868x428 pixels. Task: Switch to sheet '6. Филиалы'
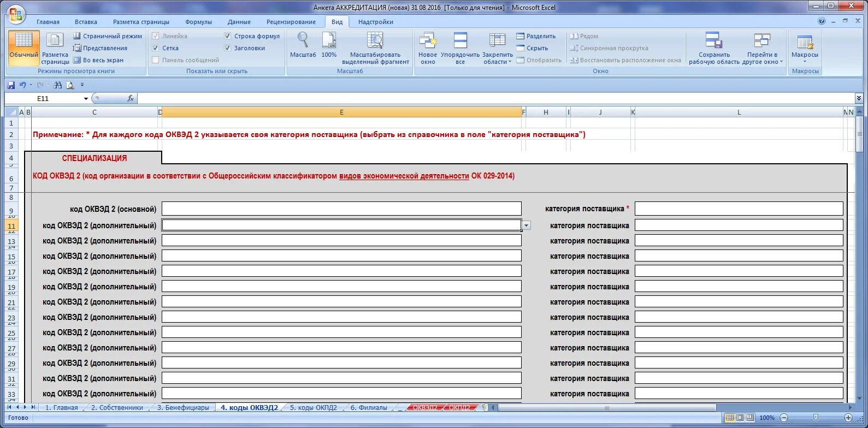369,408
